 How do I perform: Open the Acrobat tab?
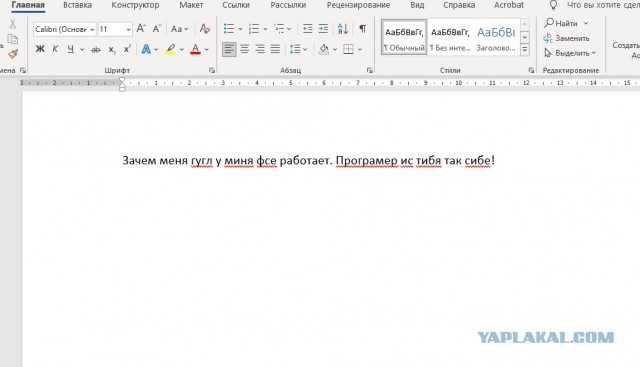click(509, 5)
